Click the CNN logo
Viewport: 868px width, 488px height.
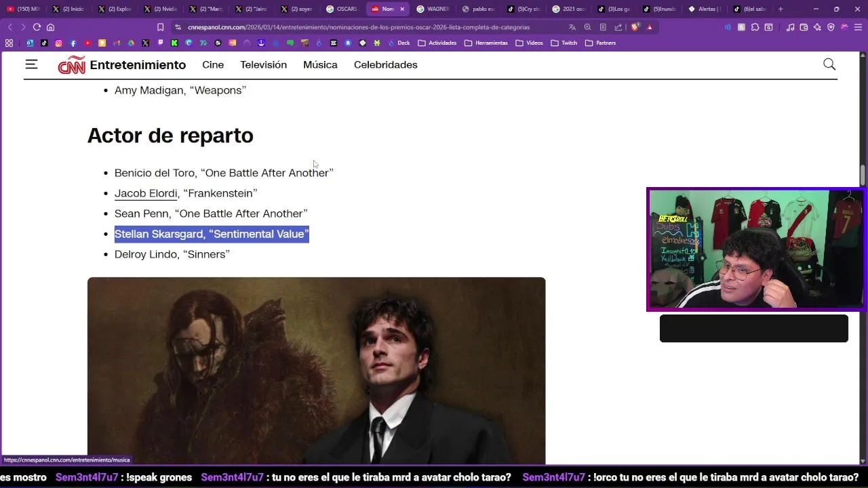tap(71, 65)
